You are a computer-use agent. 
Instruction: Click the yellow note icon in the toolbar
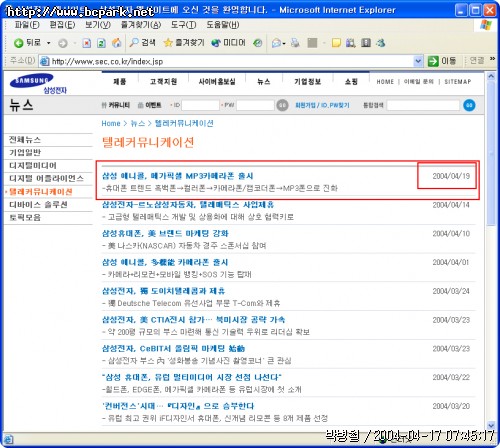pos(336,43)
